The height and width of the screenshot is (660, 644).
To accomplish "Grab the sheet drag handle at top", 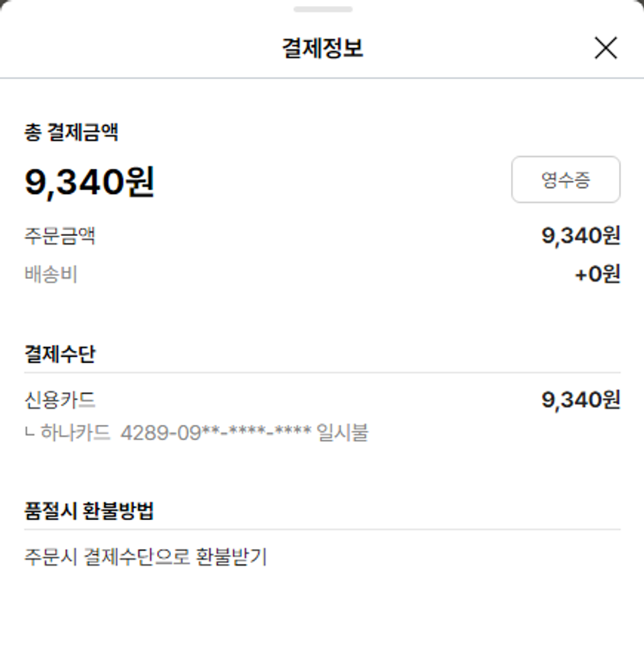I will [x=322, y=9].
